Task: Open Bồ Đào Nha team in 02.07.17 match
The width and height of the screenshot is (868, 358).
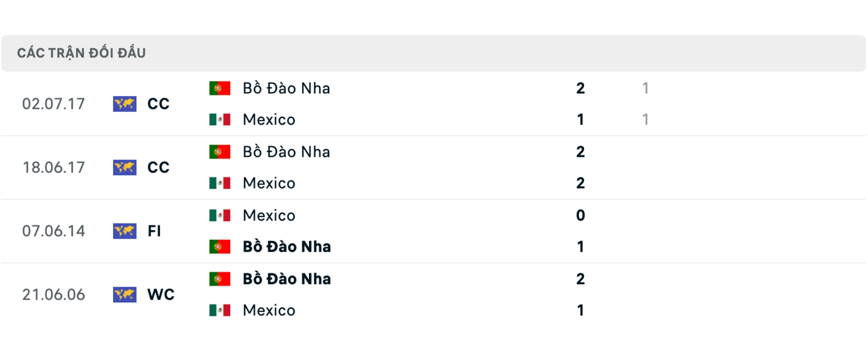Action: coord(286,88)
